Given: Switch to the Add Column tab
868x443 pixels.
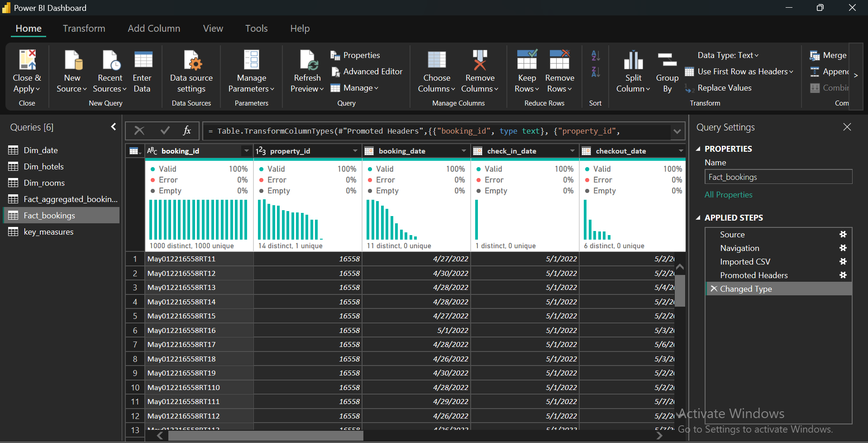Looking at the screenshot, I should point(154,29).
